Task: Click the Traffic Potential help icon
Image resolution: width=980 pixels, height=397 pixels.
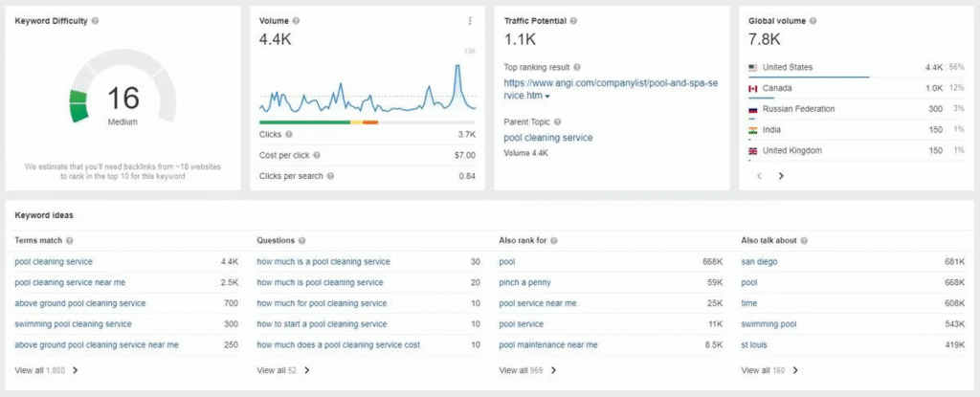Action: 585,20
